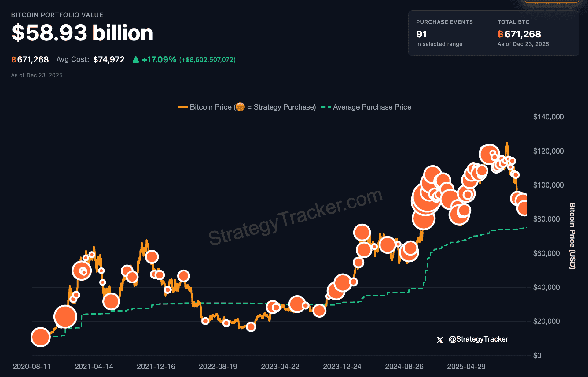
Task: Select the 2023-12-24 axis date label
Action: (342, 366)
